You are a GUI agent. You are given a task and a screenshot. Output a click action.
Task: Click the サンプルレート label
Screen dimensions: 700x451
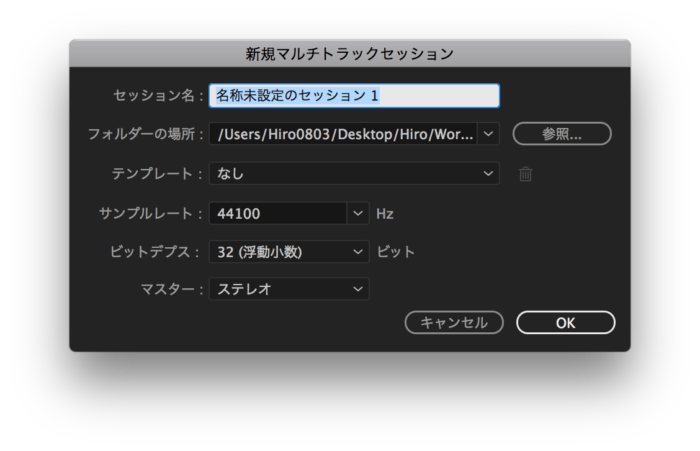(x=151, y=213)
